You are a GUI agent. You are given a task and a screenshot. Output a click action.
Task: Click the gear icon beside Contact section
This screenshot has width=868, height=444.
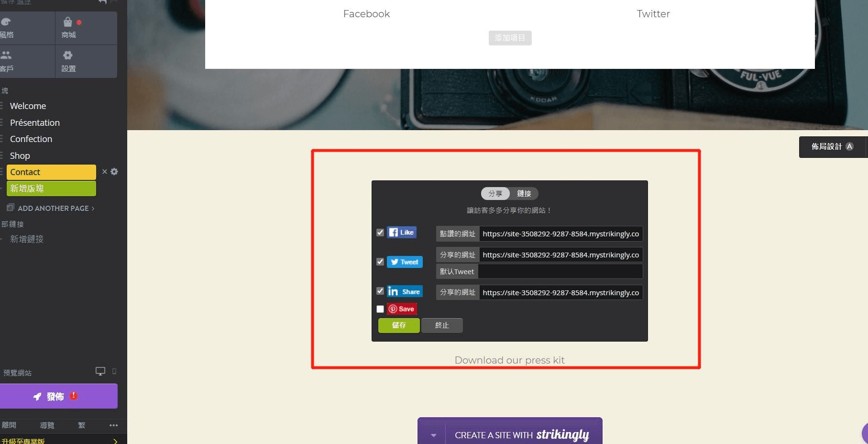coord(114,172)
